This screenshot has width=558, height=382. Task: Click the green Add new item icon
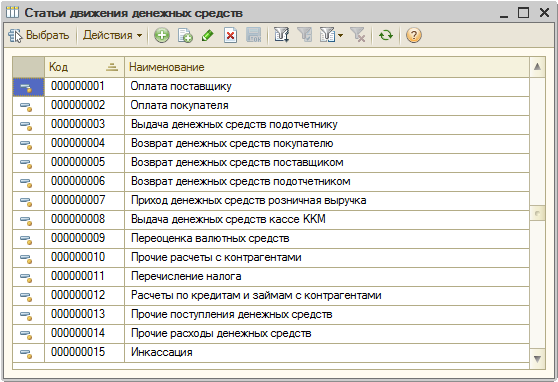(x=162, y=35)
